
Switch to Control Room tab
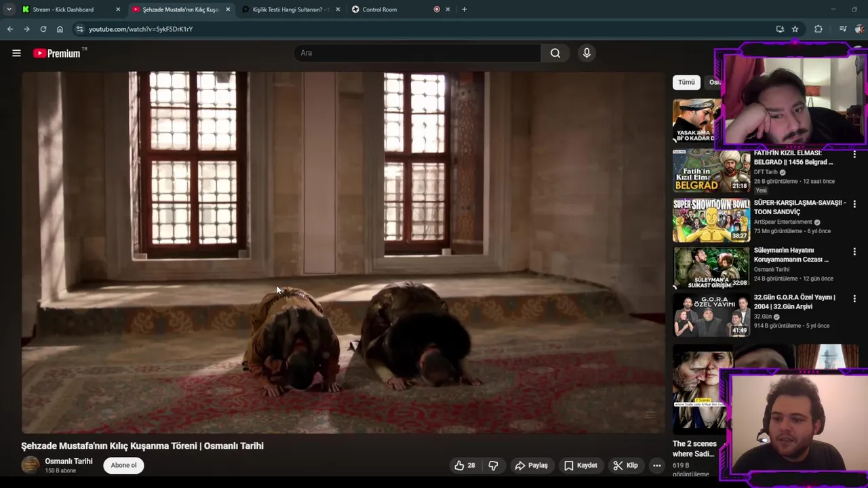coord(400,9)
